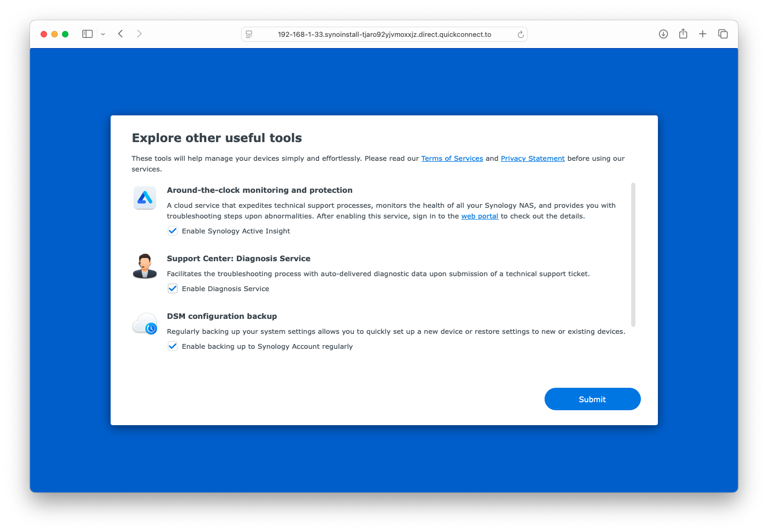Viewport: 768px width, 532px height.
Task: Click the Submit button
Action: point(592,399)
